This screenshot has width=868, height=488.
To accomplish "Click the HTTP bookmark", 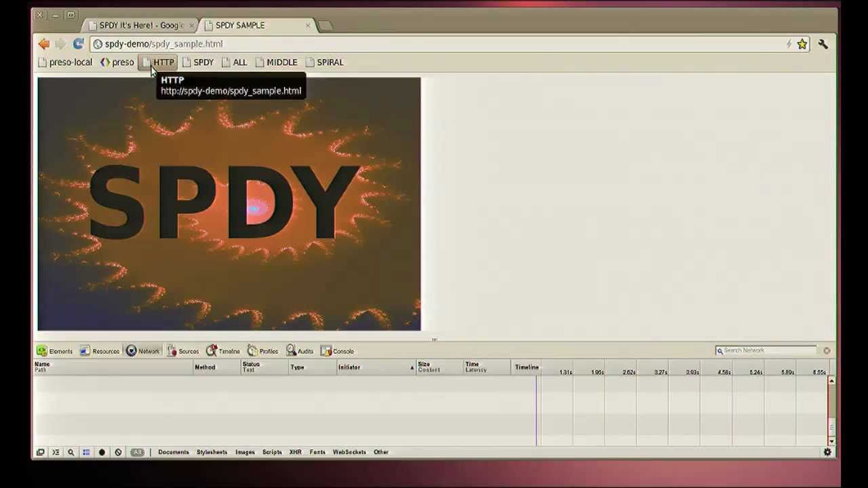I will coord(158,62).
